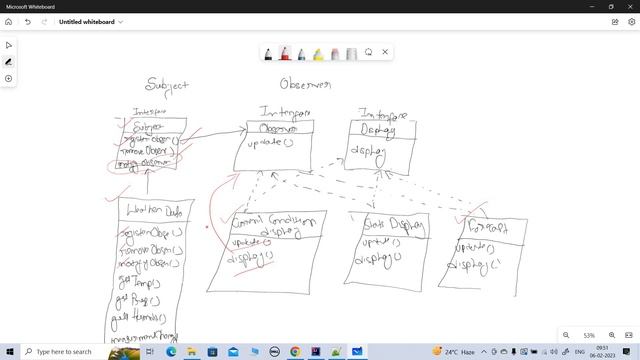Open Task View in taskbar
Image resolution: width=640 pixels, height=360 pixels.
(x=150, y=351)
